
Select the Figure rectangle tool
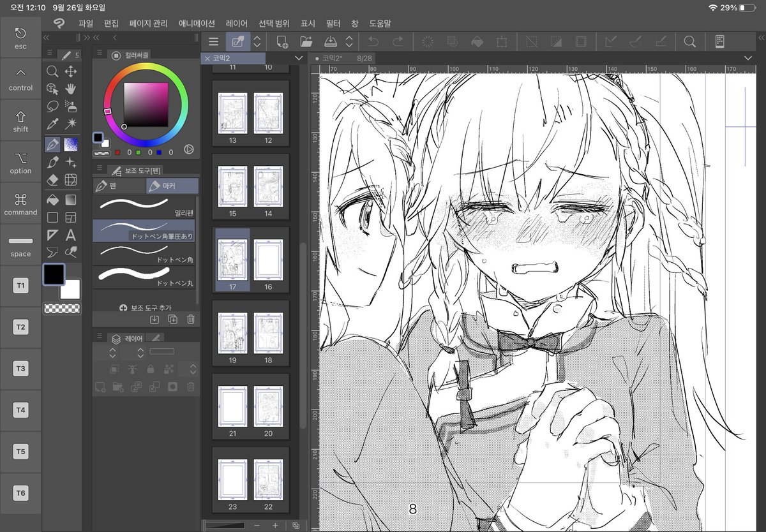tap(53, 218)
